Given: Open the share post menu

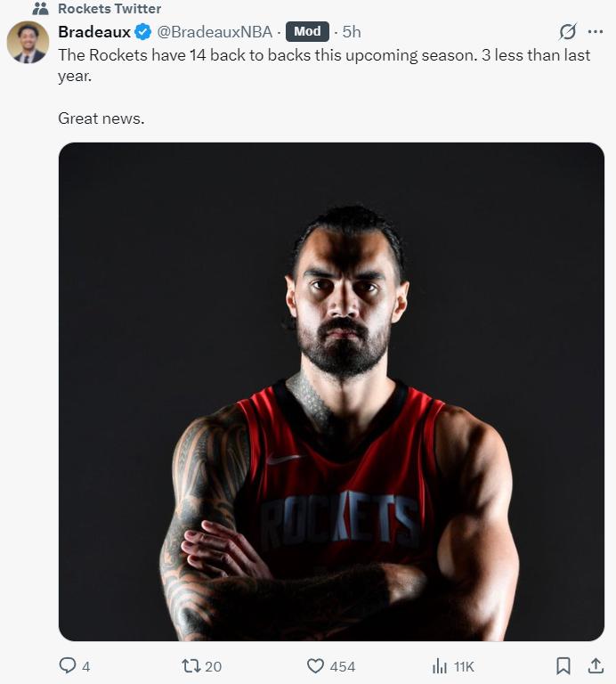Looking at the screenshot, I should click(596, 666).
